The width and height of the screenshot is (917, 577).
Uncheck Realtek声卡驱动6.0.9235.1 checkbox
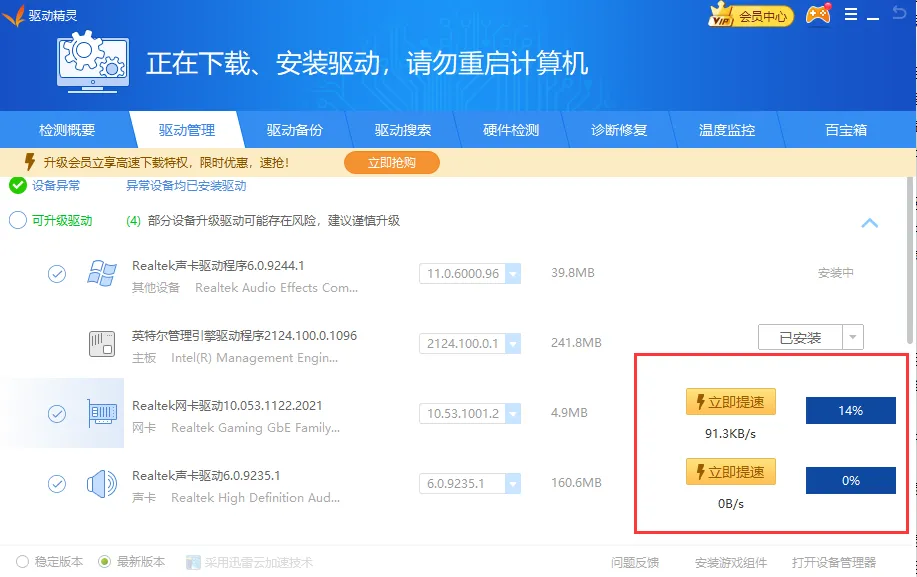pos(57,484)
